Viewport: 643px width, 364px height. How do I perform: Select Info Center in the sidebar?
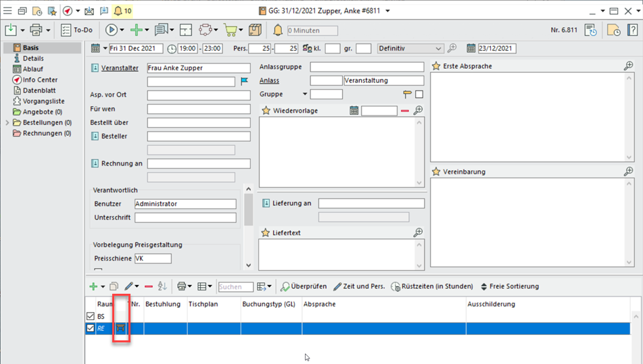[39, 80]
